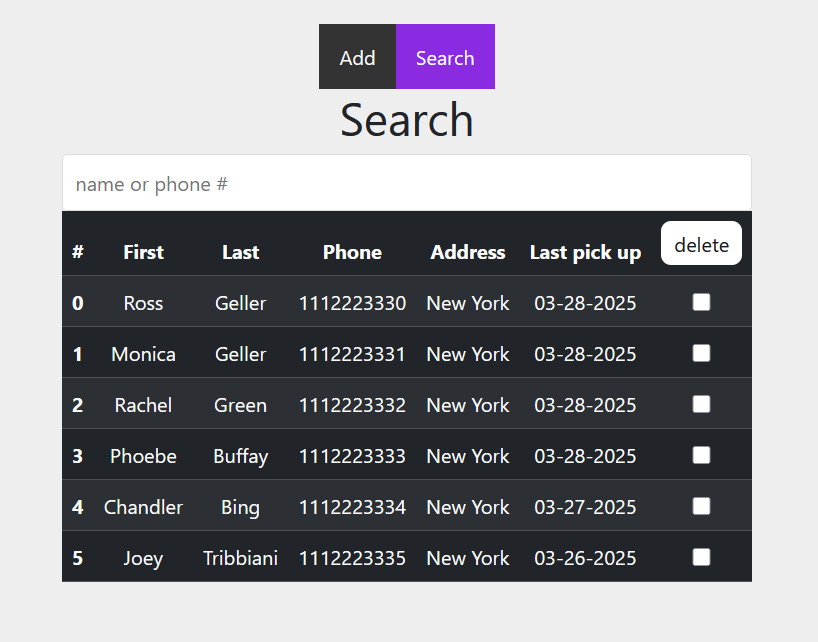Image resolution: width=818 pixels, height=642 pixels.
Task: Click the # column header
Action: [x=77, y=252]
